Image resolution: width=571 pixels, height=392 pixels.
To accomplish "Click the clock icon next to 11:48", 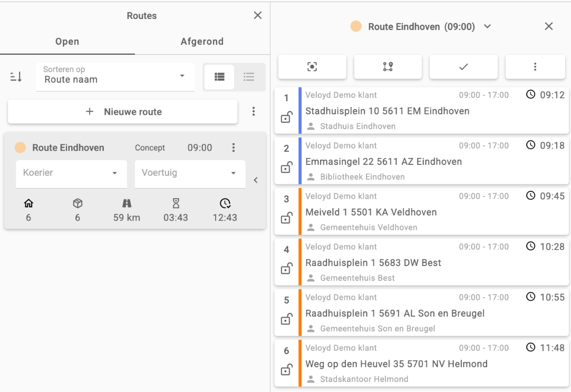I will 531,348.
